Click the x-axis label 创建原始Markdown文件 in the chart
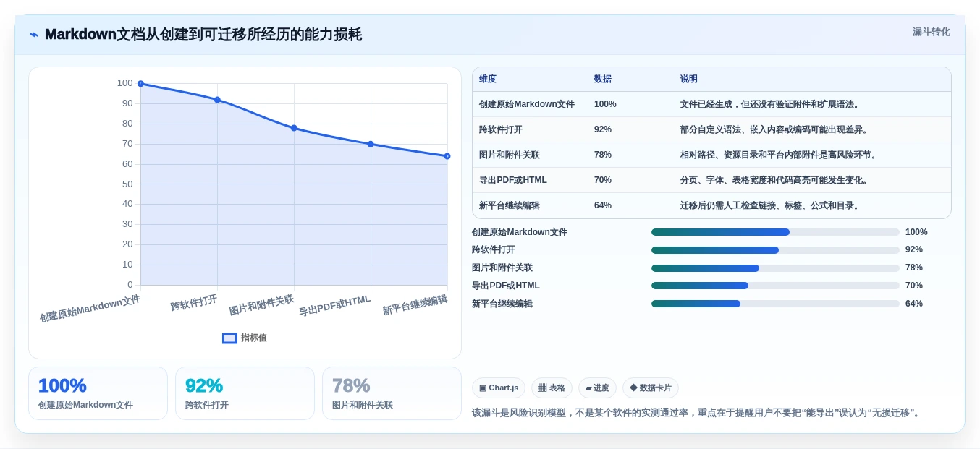Screen dimensions: 980x449 point(90,309)
